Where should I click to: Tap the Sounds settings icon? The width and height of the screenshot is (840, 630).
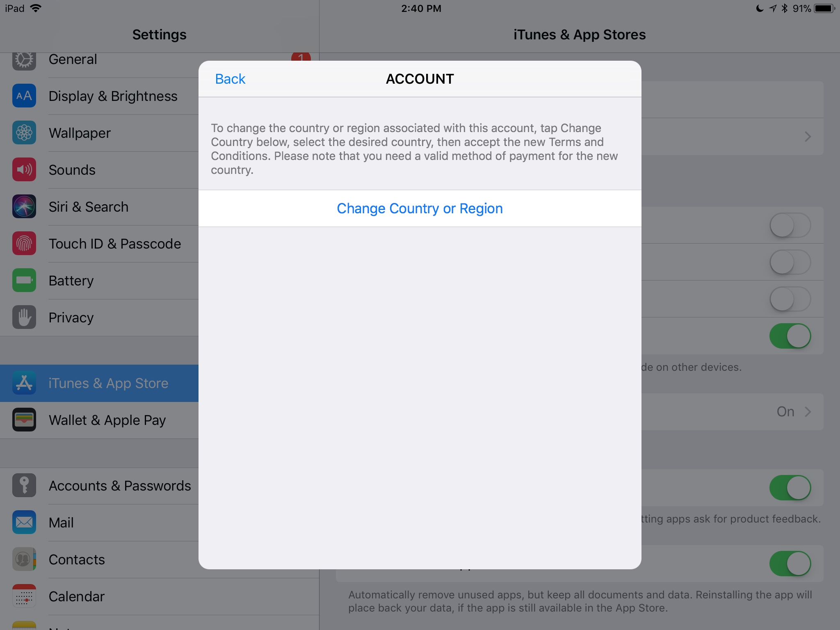(x=23, y=170)
